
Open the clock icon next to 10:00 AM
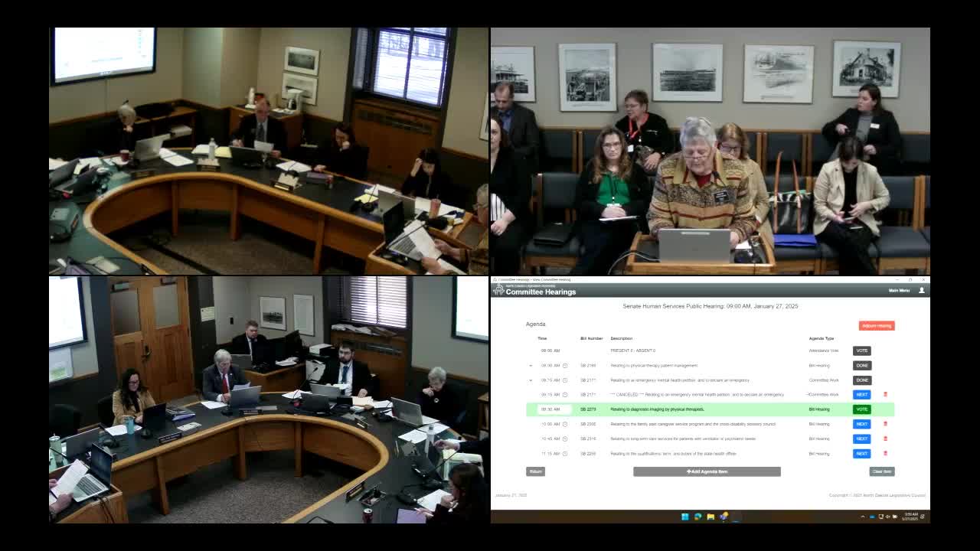[x=565, y=424]
